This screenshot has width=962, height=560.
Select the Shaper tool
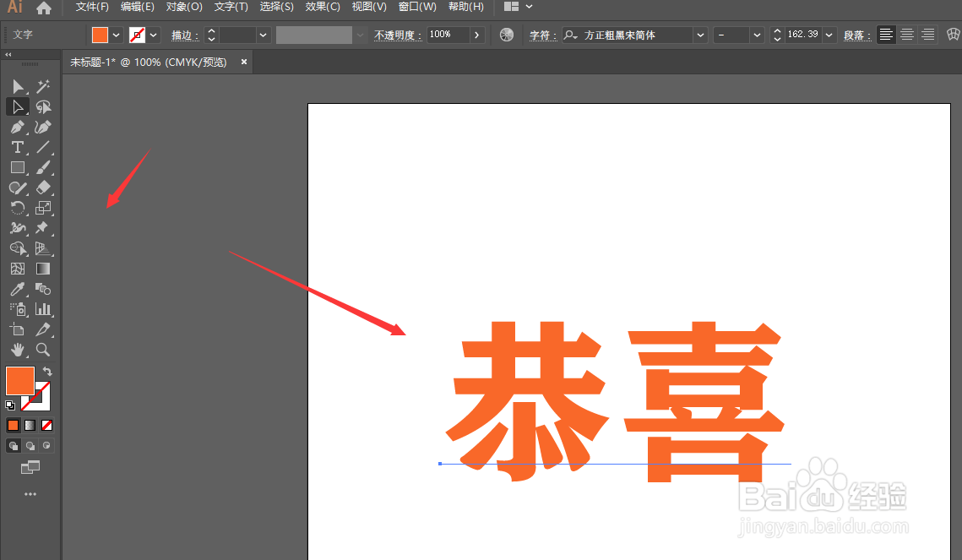[18, 188]
